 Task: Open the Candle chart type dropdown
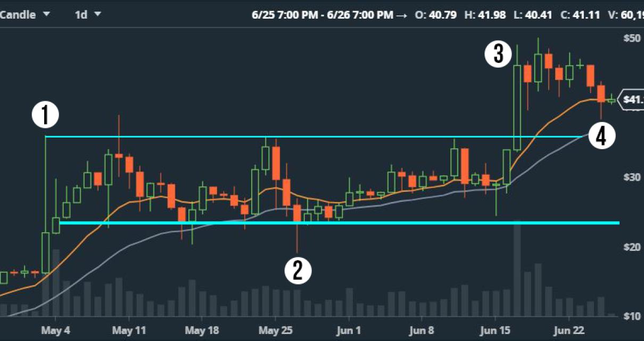24,14
